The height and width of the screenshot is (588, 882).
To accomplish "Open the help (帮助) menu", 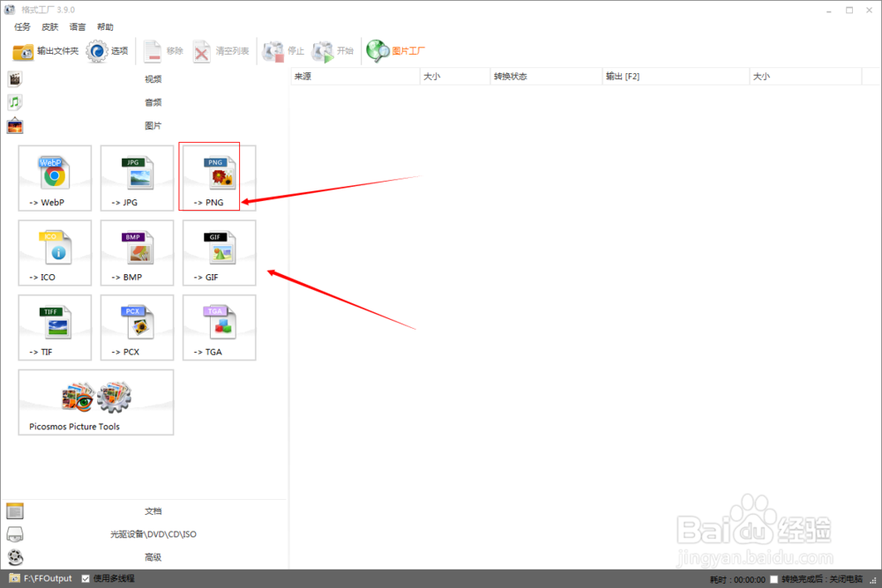I will click(x=105, y=27).
